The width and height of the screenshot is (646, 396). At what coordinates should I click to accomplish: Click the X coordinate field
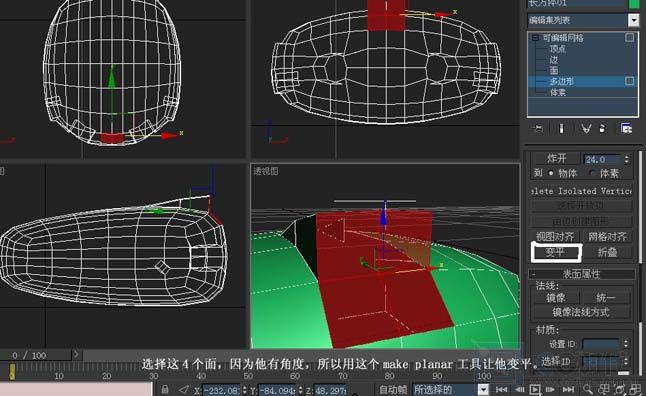[221, 390]
